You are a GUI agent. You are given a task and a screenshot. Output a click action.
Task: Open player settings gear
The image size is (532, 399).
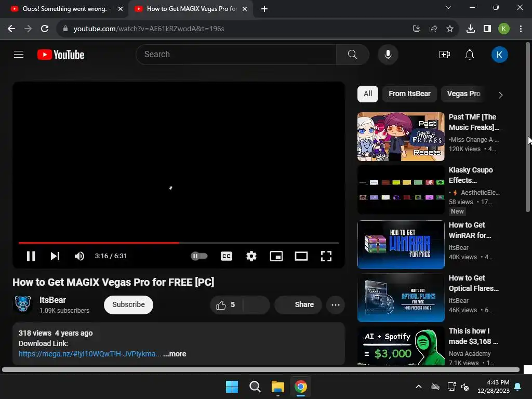point(251,256)
